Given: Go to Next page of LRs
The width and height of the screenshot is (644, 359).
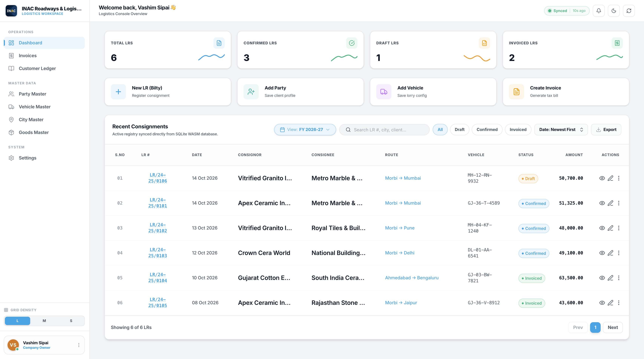Looking at the screenshot, I should click(x=613, y=327).
